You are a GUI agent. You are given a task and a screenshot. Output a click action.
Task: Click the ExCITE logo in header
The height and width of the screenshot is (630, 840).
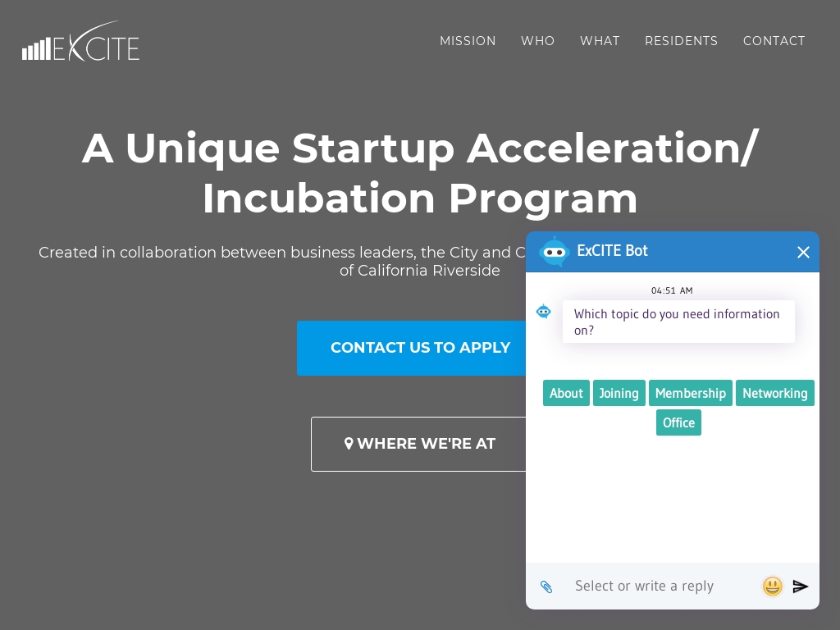pos(81,41)
